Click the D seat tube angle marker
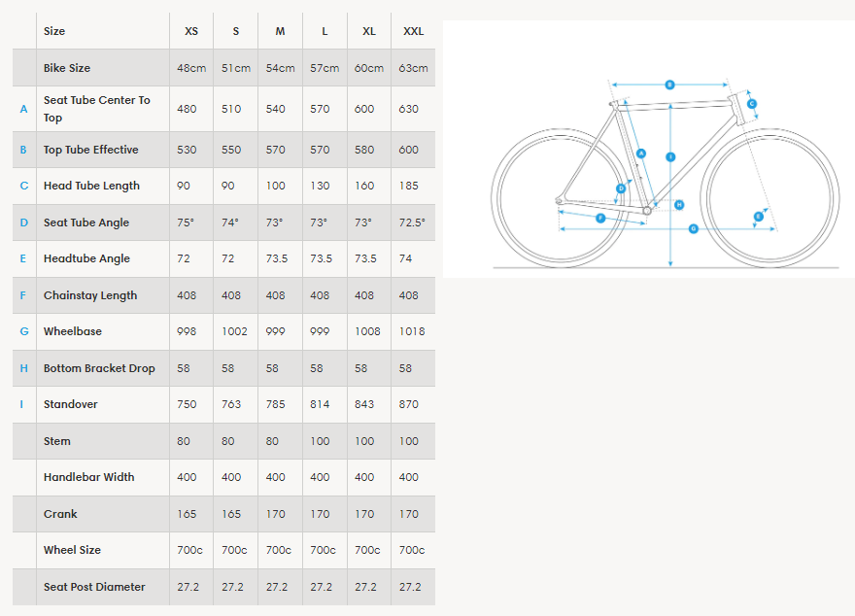Image resolution: width=855 pixels, height=616 pixels. click(x=621, y=188)
